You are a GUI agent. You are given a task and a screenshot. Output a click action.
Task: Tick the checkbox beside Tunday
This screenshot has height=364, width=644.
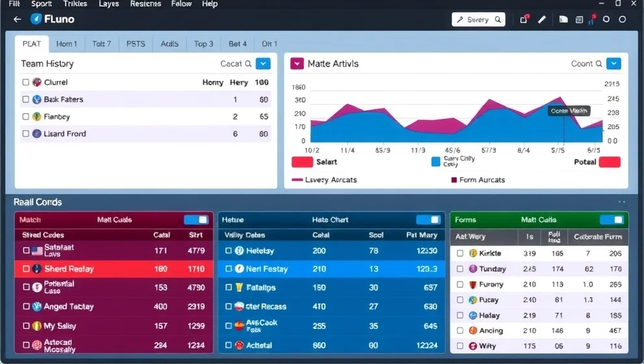460,269
